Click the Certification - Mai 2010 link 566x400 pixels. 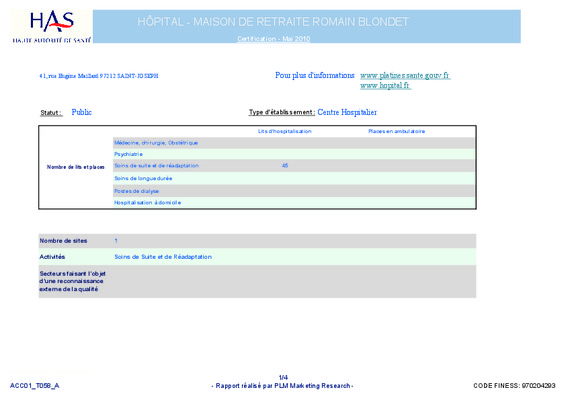pos(274,39)
